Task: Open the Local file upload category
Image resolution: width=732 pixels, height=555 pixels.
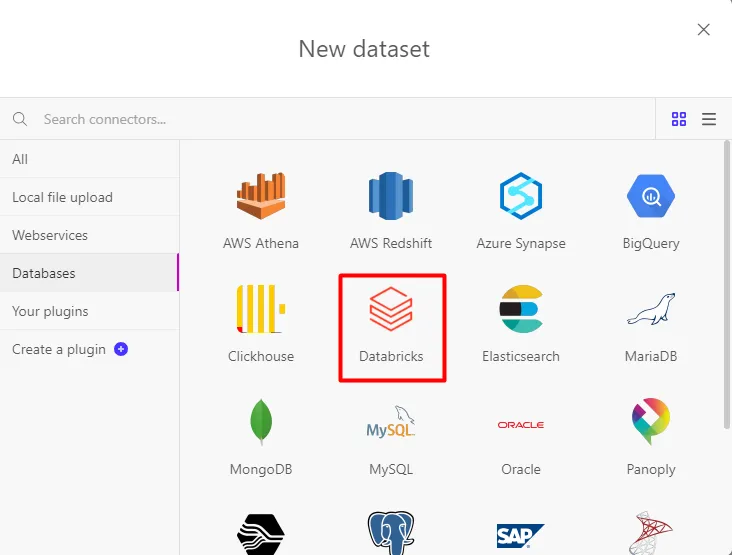Action: [90, 197]
